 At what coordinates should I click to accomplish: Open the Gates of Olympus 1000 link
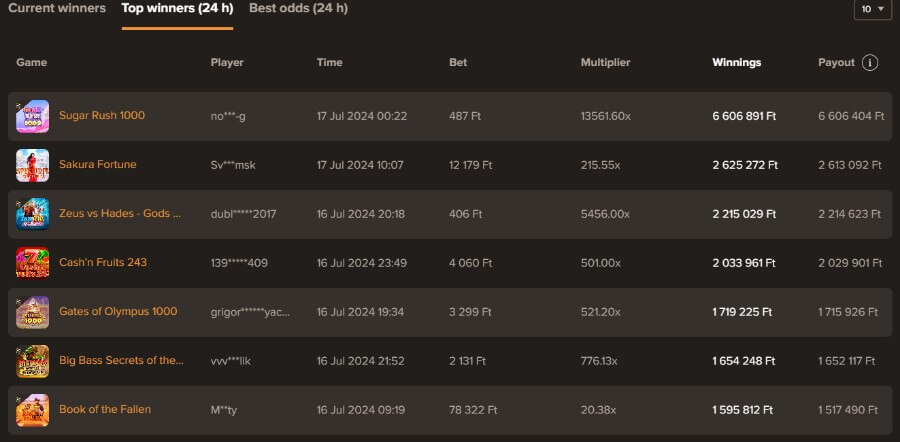[118, 312]
